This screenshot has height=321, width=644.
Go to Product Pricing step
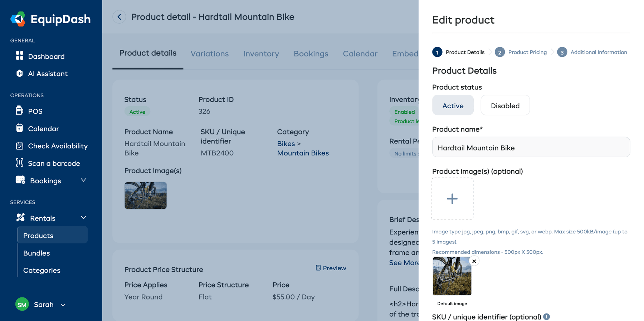(x=527, y=52)
